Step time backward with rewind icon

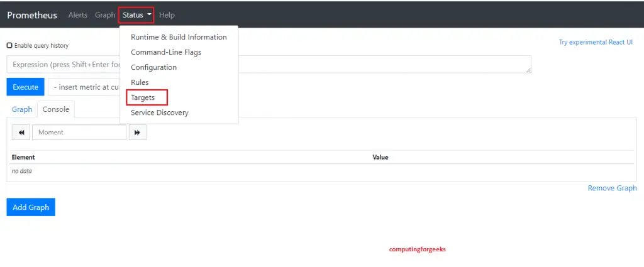[x=21, y=133]
